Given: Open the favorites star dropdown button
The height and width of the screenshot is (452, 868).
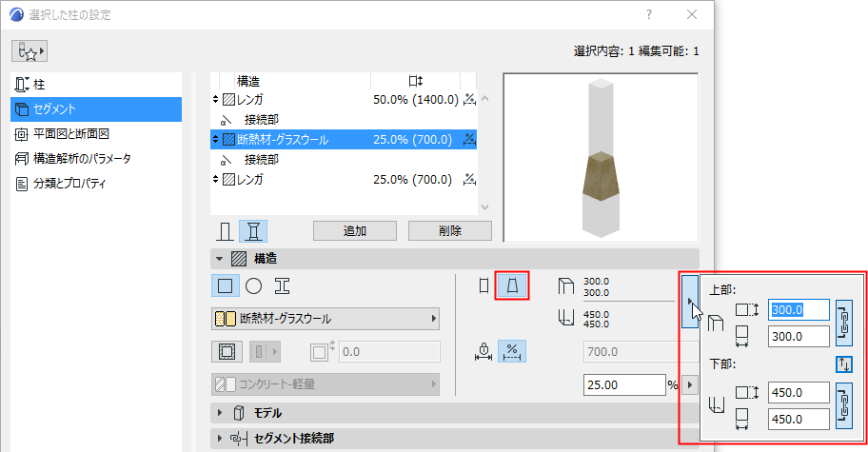Looking at the screenshot, I should point(30,51).
